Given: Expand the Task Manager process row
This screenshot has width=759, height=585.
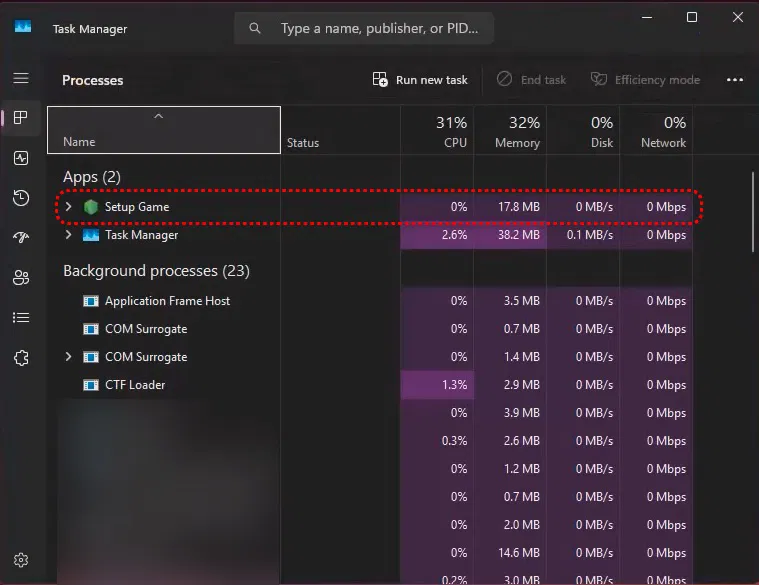Looking at the screenshot, I should click(x=68, y=235).
